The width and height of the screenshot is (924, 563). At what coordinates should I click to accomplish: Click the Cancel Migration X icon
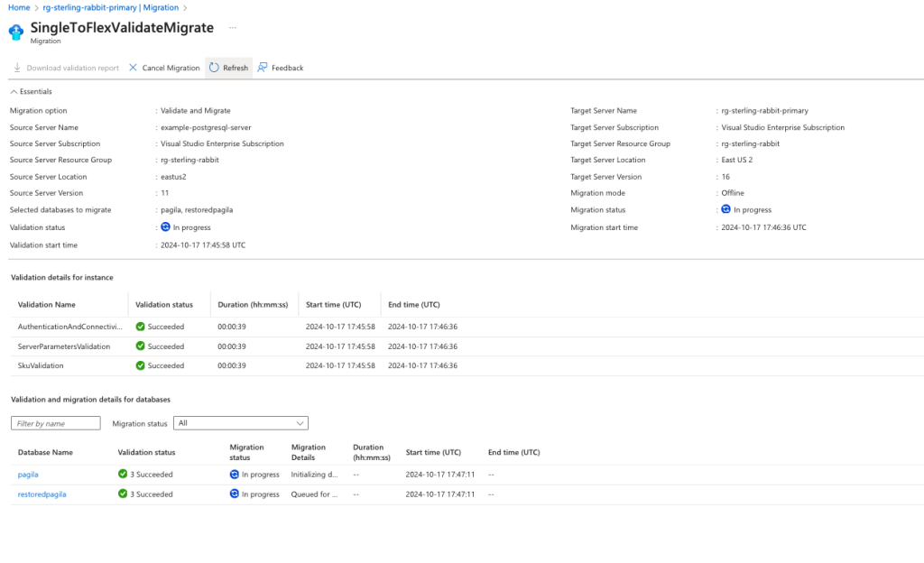point(134,68)
